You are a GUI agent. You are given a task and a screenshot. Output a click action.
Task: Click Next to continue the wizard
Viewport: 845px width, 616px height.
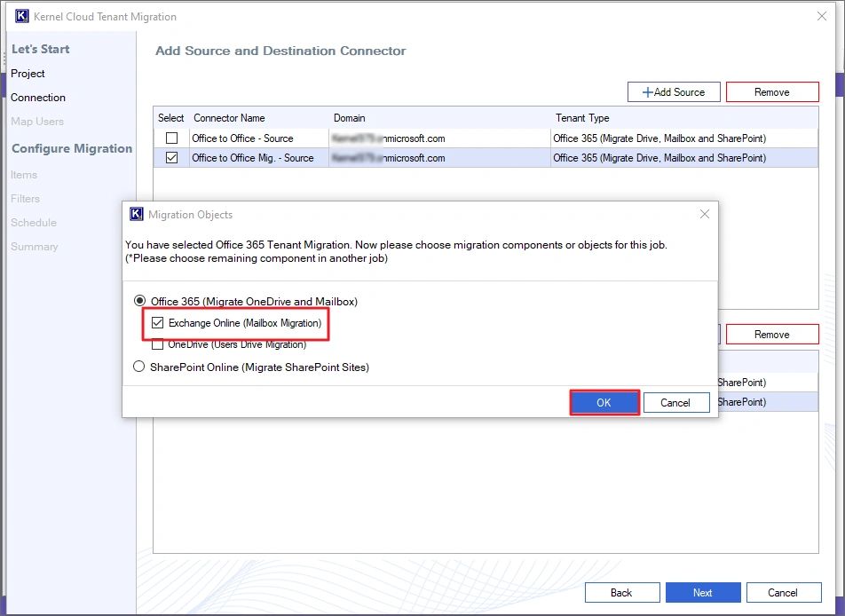pyautogui.click(x=703, y=592)
